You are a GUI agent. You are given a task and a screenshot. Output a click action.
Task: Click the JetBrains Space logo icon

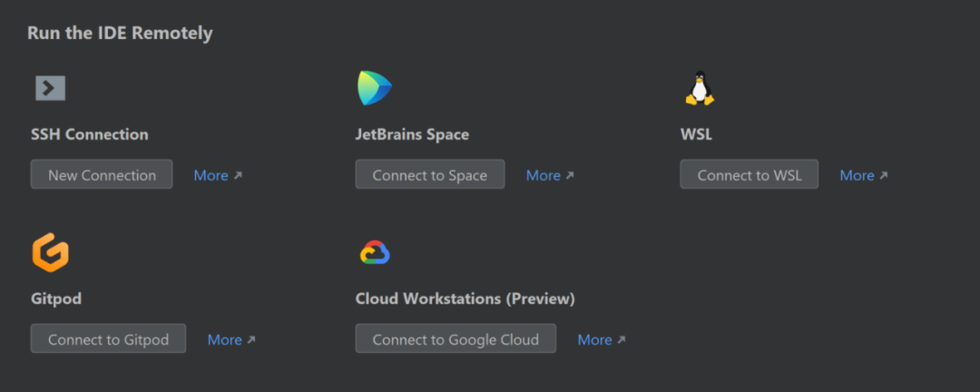point(375,88)
